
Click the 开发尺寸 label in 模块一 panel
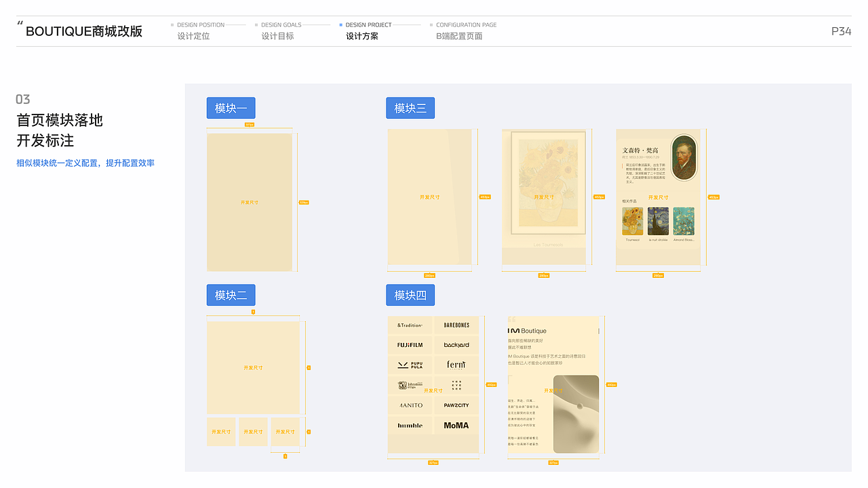(250, 203)
